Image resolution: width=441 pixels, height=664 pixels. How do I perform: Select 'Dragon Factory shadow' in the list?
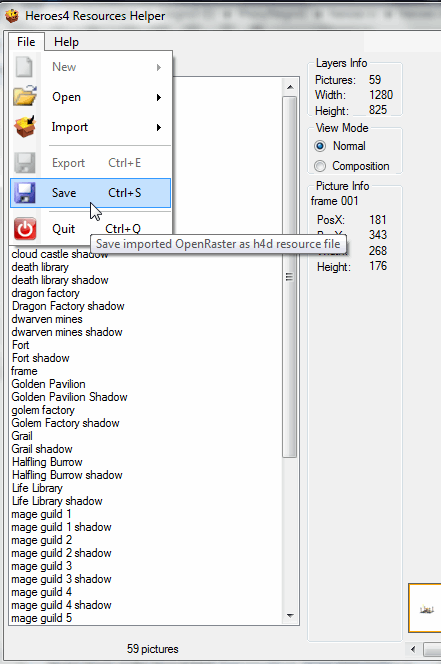[x=68, y=306]
